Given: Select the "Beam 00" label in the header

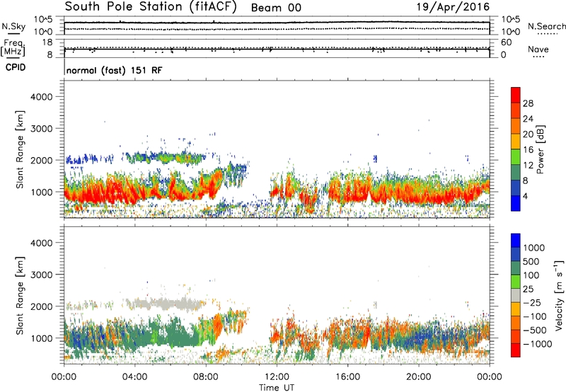Looking at the screenshot, I should 276,8.
